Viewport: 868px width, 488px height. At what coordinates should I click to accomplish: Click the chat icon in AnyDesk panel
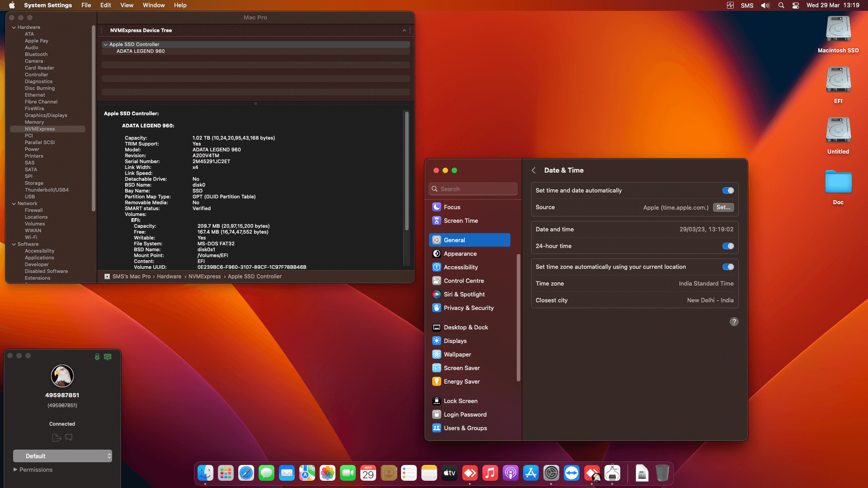click(69, 437)
